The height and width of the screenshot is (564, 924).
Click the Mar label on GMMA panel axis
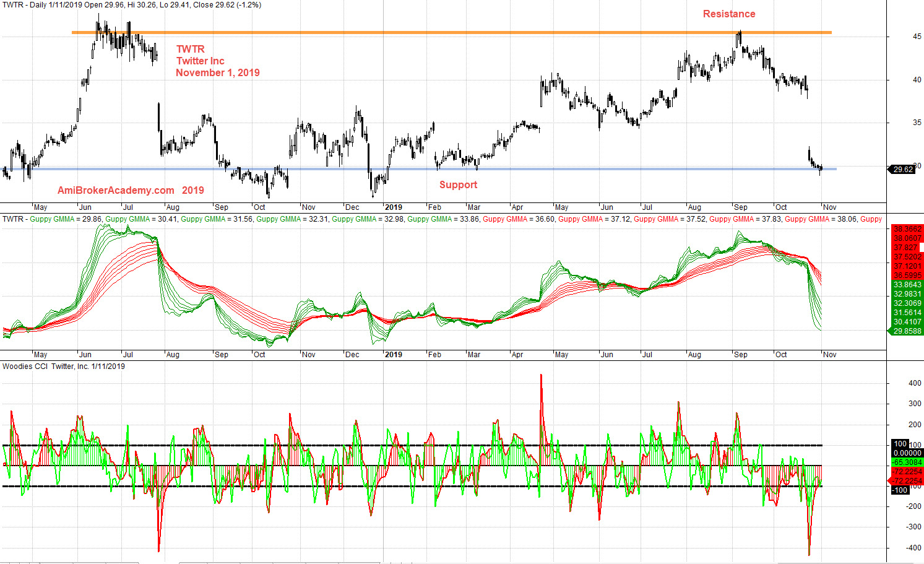pos(473,355)
